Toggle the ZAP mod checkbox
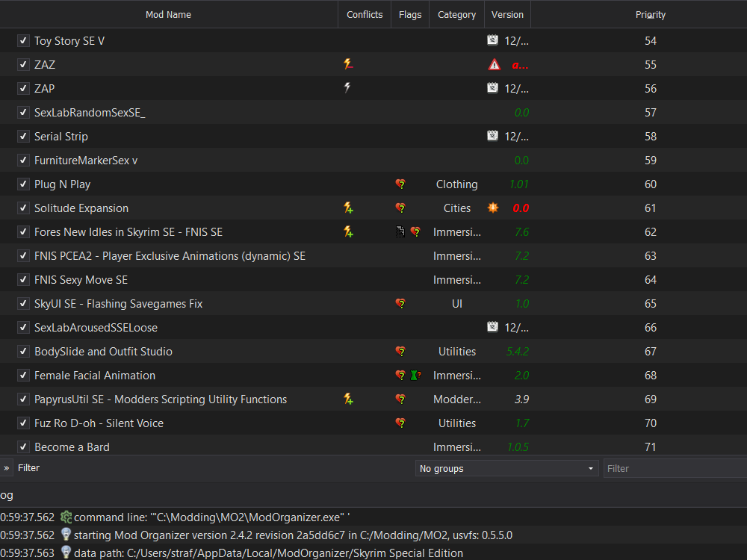This screenshot has width=747, height=560. tap(23, 88)
